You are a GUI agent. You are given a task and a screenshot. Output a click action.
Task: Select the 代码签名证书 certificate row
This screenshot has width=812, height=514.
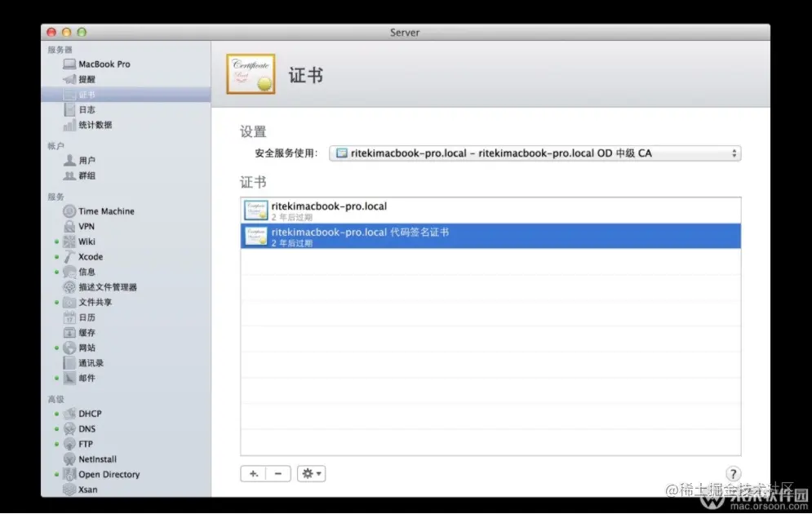(490, 236)
